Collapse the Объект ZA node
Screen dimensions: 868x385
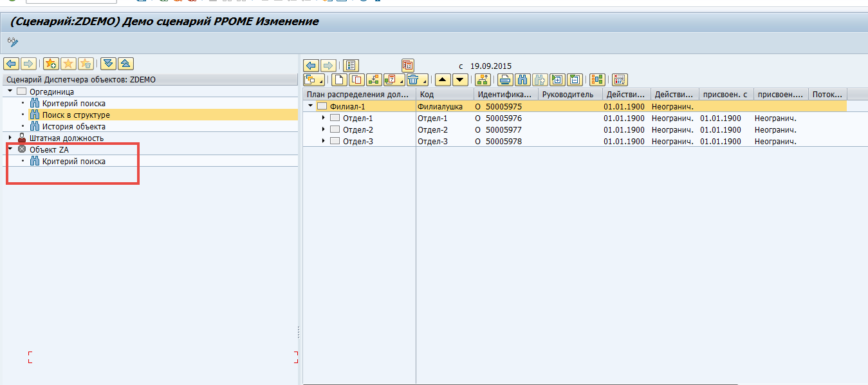[x=10, y=149]
